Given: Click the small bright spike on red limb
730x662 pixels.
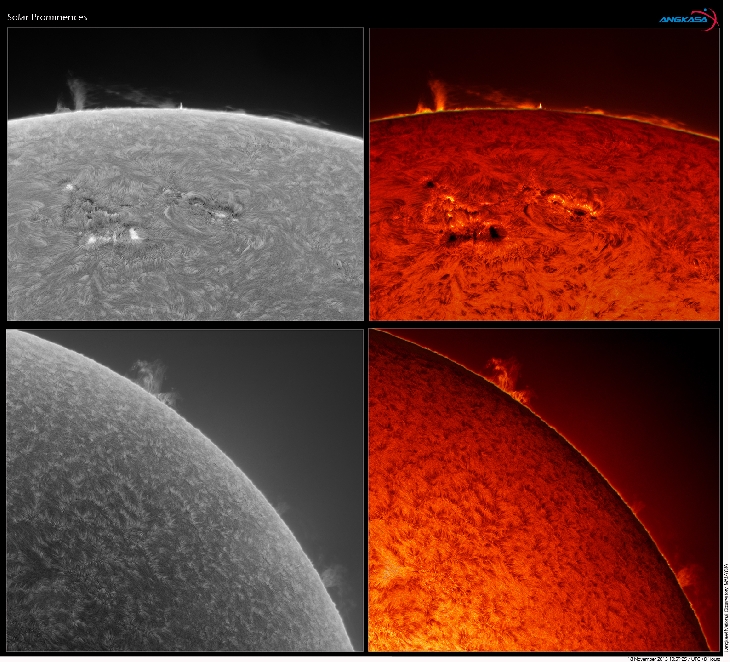Looking at the screenshot, I should tap(540, 104).
